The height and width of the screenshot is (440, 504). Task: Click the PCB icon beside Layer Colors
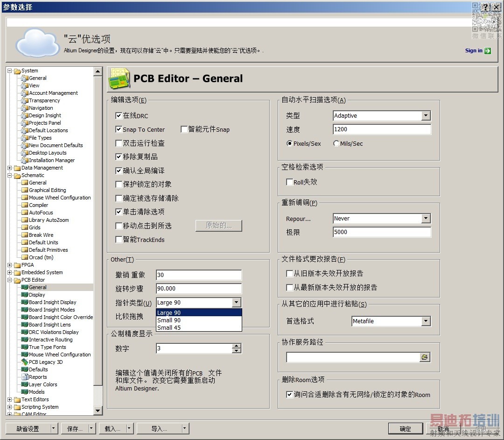[25, 384]
